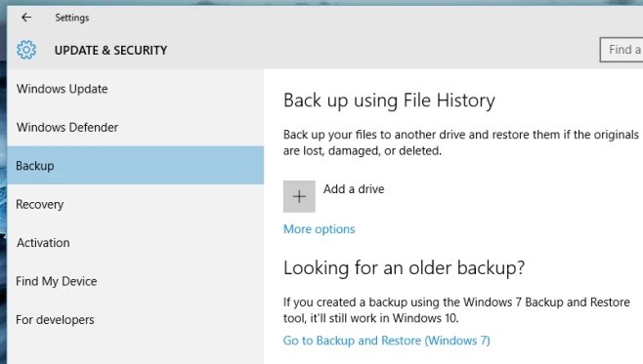
Task: Click the Add a drive label
Action: pos(354,189)
